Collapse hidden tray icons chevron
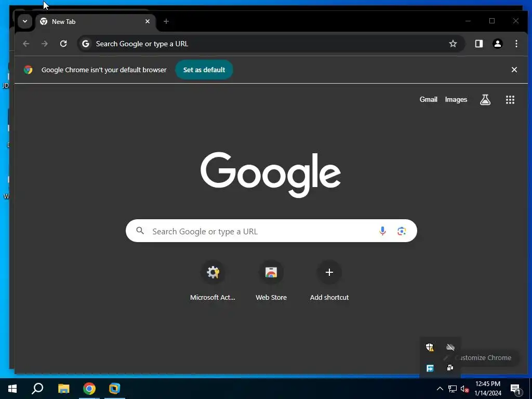This screenshot has height=399, width=532. (x=440, y=389)
